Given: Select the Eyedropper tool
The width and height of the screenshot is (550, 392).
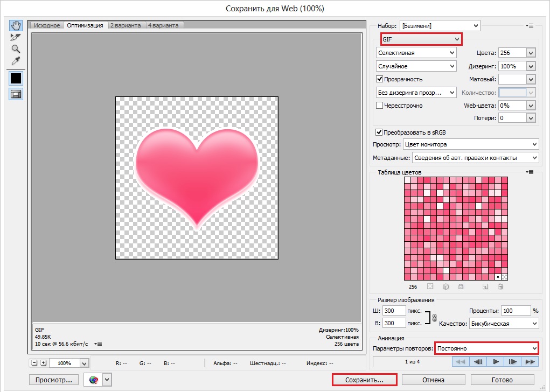Looking at the screenshot, I should 16,61.
